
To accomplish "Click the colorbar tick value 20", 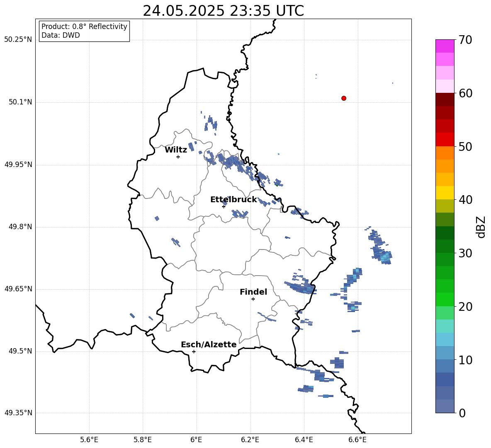I will [465, 307].
